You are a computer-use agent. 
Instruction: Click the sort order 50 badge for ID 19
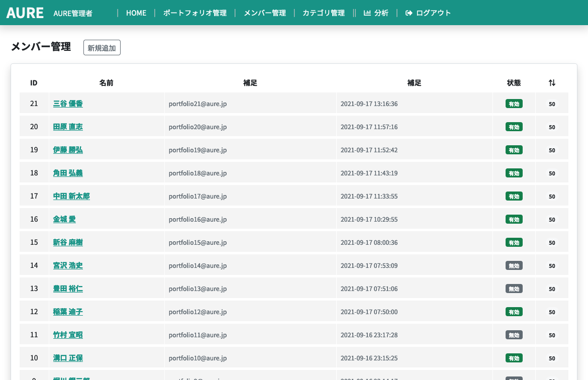pos(552,150)
